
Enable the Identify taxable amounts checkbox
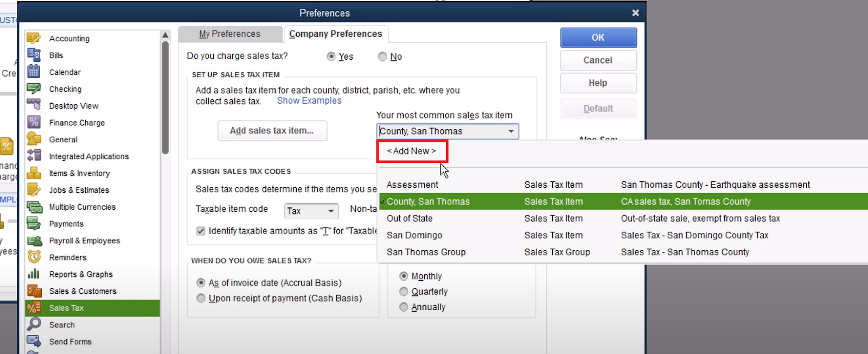pos(201,231)
